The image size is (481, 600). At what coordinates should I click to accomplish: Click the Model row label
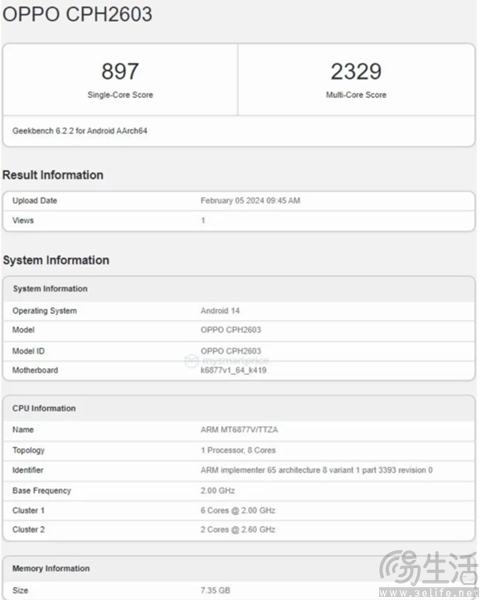[x=23, y=330]
